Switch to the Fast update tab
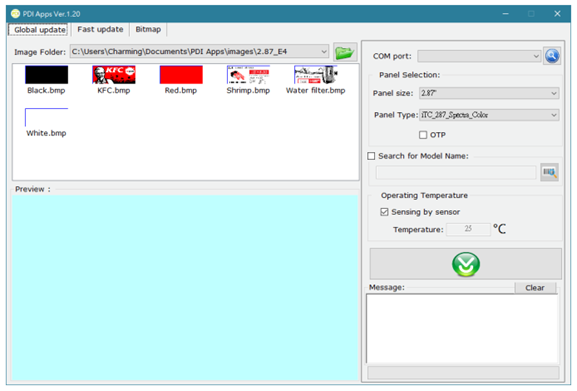 point(100,29)
